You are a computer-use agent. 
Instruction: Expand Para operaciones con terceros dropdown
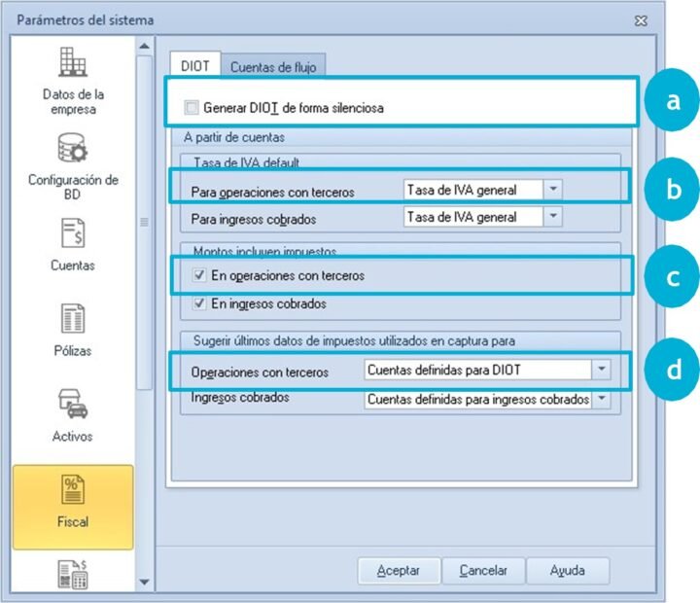(x=552, y=190)
